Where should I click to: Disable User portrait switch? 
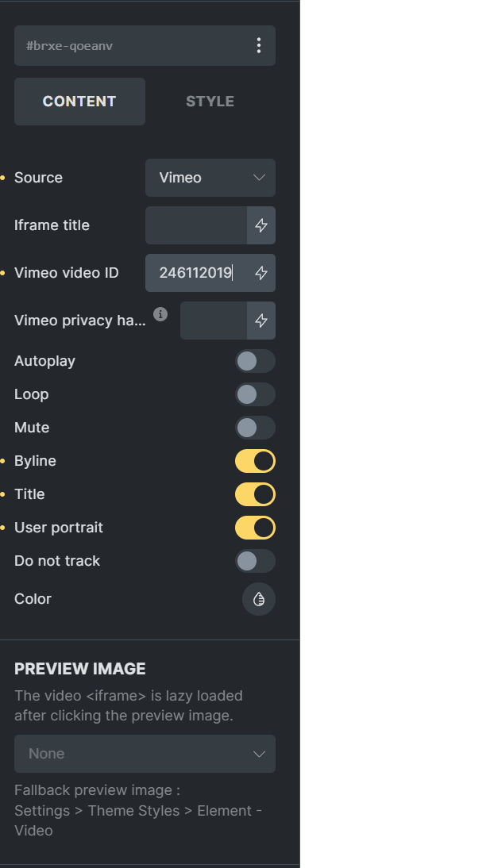coord(255,528)
